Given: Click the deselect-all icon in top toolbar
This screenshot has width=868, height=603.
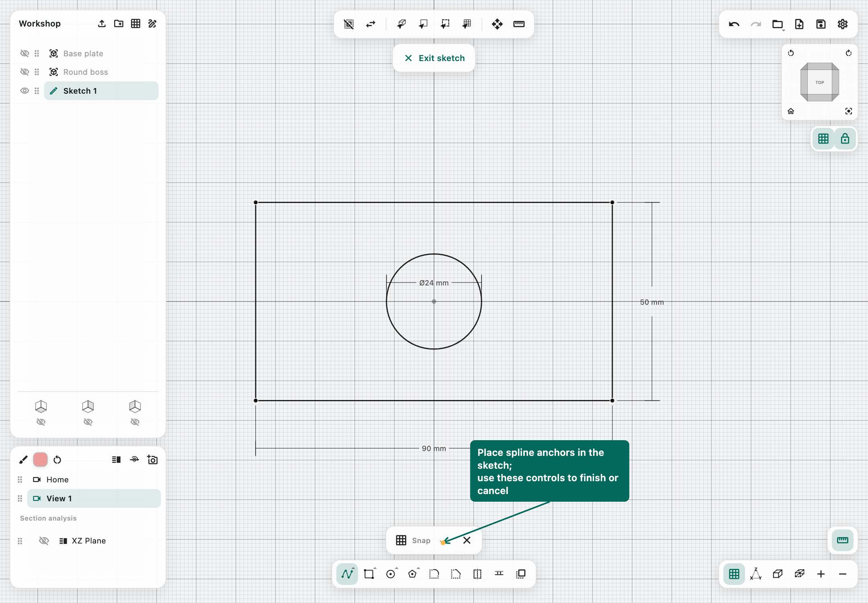Looking at the screenshot, I should click(x=349, y=24).
